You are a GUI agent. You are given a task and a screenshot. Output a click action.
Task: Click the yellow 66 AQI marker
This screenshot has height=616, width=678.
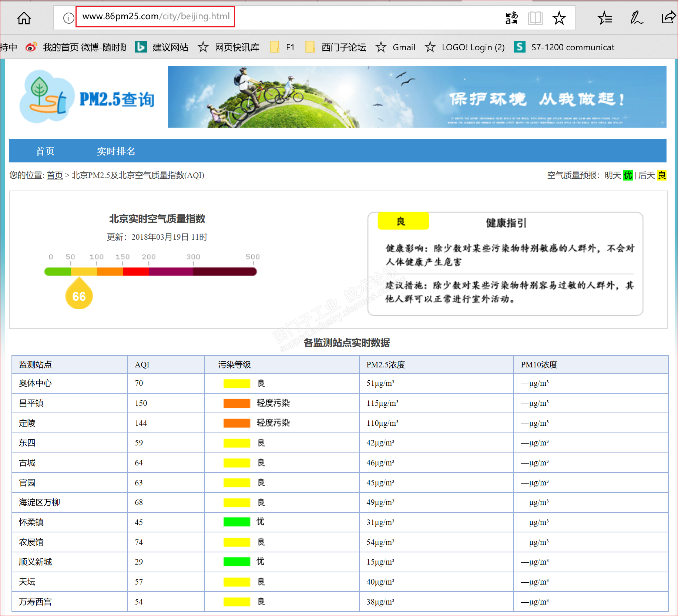point(79,295)
